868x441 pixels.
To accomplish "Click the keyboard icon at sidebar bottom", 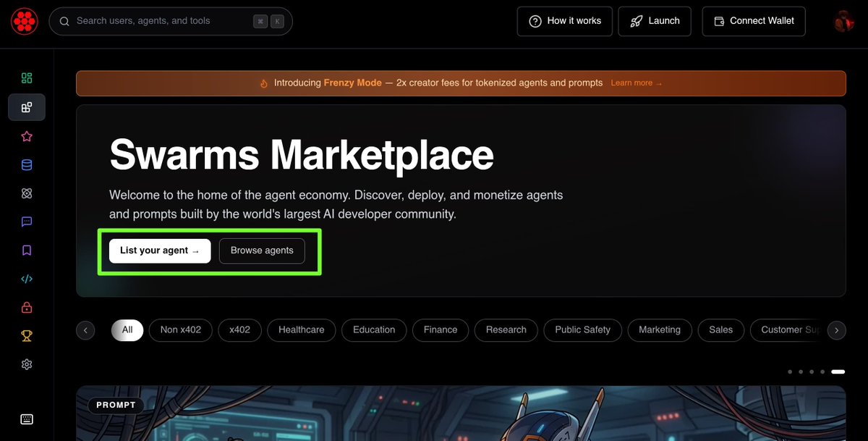I will pos(27,419).
